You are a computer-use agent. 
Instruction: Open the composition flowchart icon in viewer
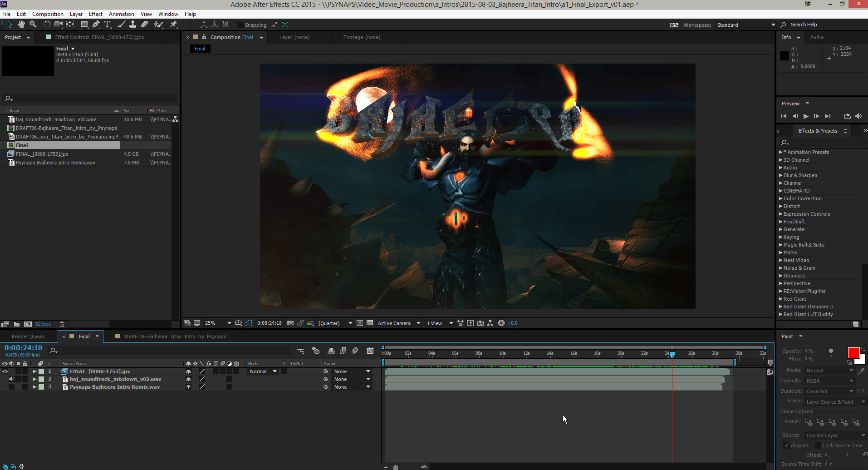pos(490,323)
